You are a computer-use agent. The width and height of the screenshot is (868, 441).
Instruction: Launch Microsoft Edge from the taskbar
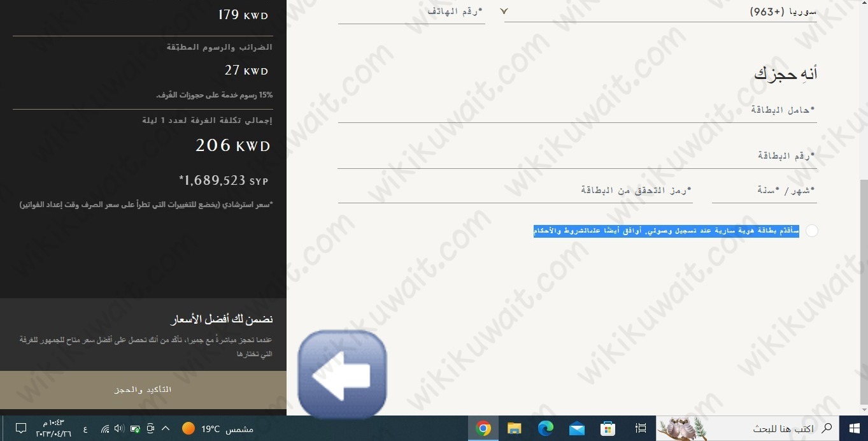point(546,428)
